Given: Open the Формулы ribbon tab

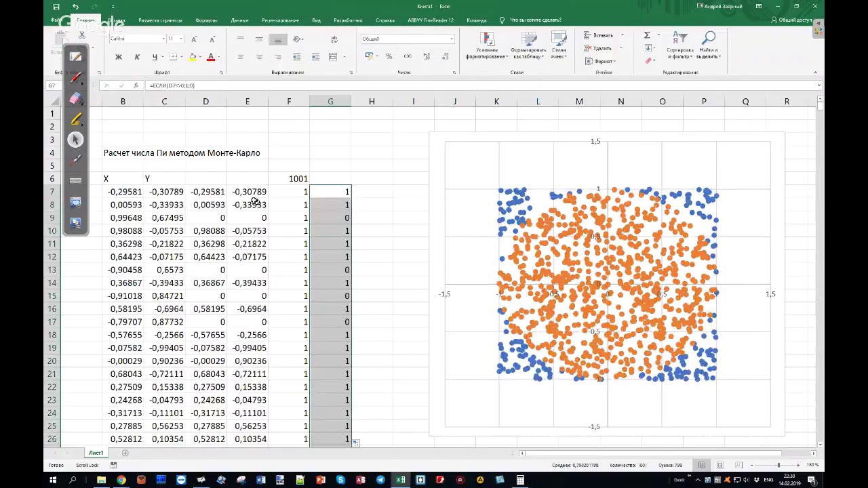Looking at the screenshot, I should coord(206,20).
